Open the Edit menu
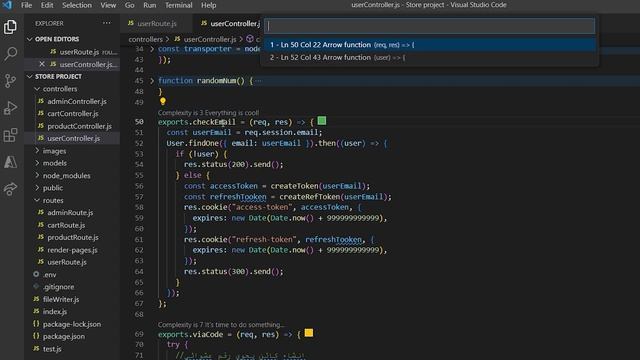This screenshot has height=360, width=640. coord(47,5)
